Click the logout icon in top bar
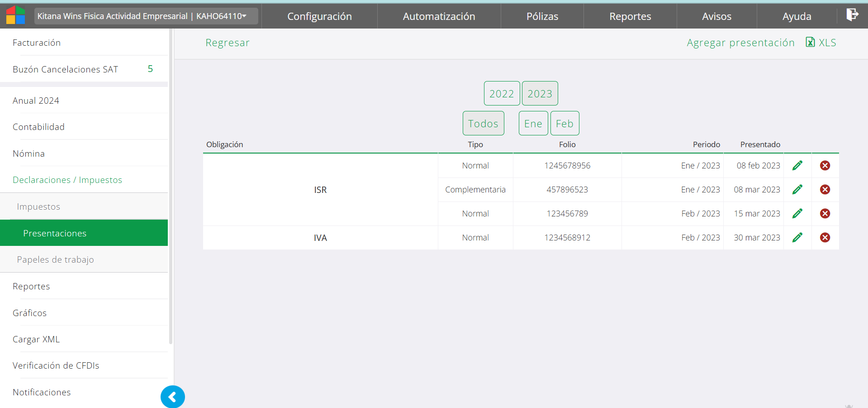The image size is (868, 408). point(852,15)
